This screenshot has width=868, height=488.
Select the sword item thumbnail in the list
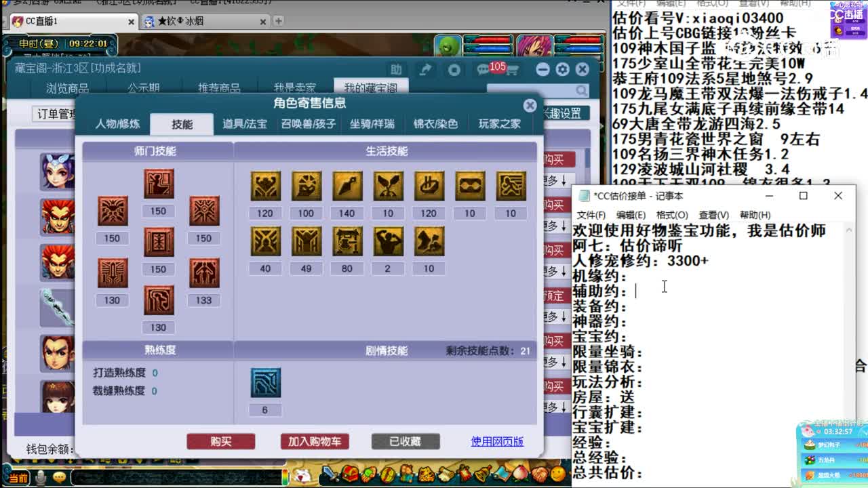57,307
